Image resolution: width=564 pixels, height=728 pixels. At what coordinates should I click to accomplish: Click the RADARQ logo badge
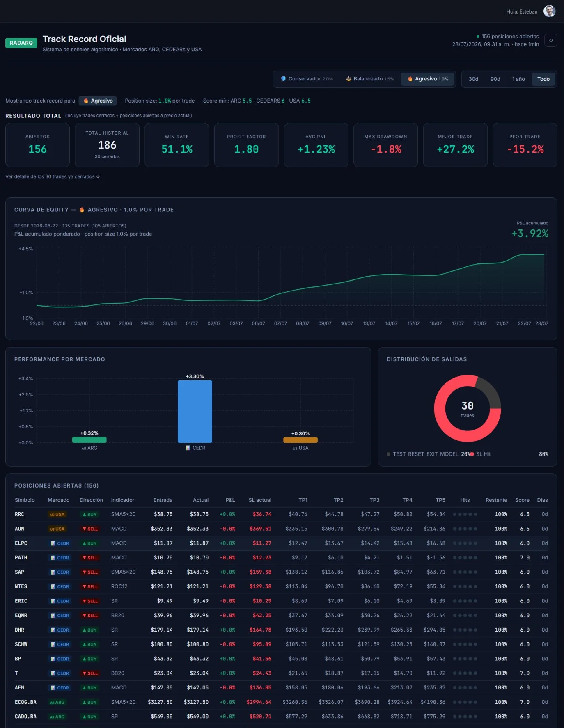pyautogui.click(x=21, y=43)
